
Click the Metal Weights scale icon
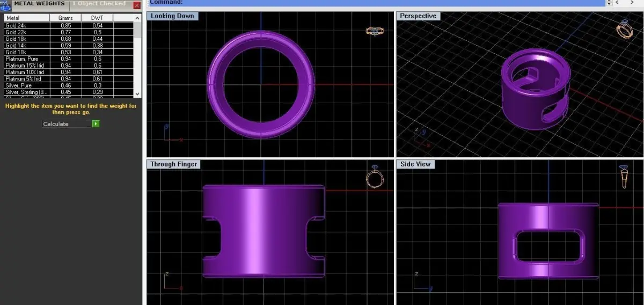tap(5, 5)
